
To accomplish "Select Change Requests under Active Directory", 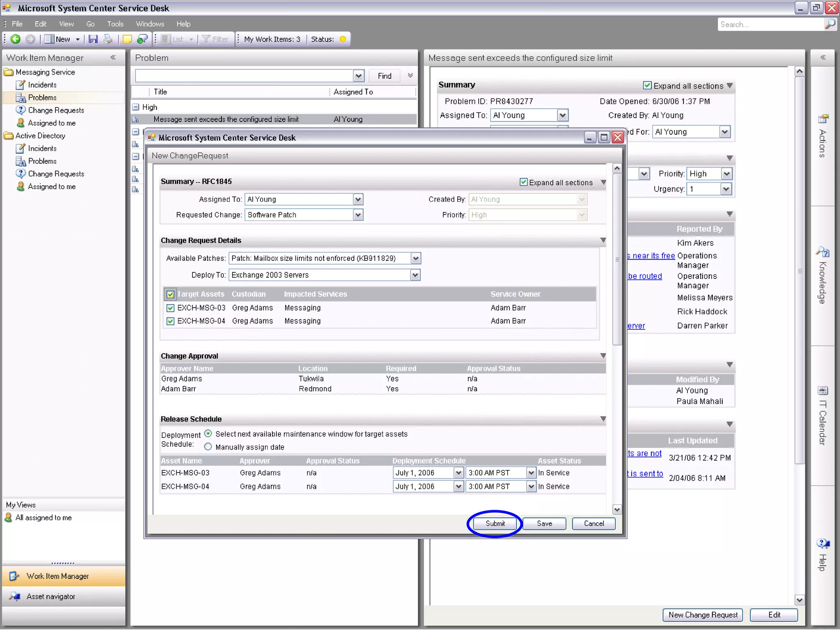I will (x=56, y=174).
